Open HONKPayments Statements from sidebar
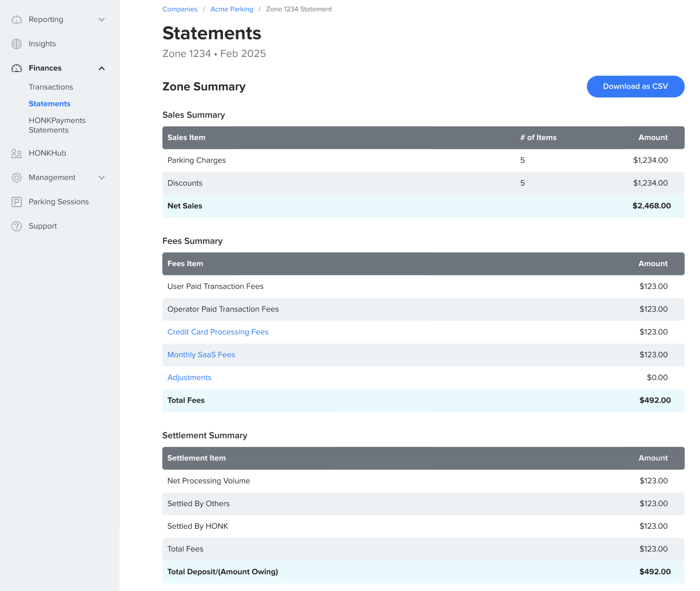This screenshot has width=700, height=591. point(57,125)
